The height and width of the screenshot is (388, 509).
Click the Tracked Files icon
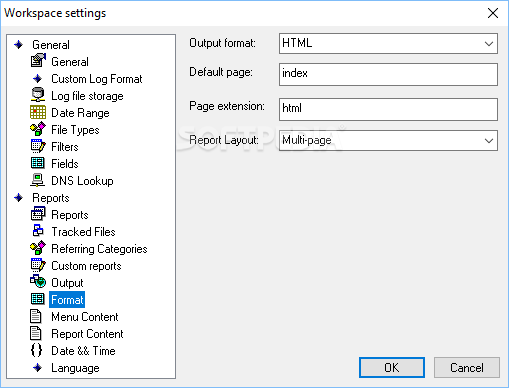click(x=38, y=231)
